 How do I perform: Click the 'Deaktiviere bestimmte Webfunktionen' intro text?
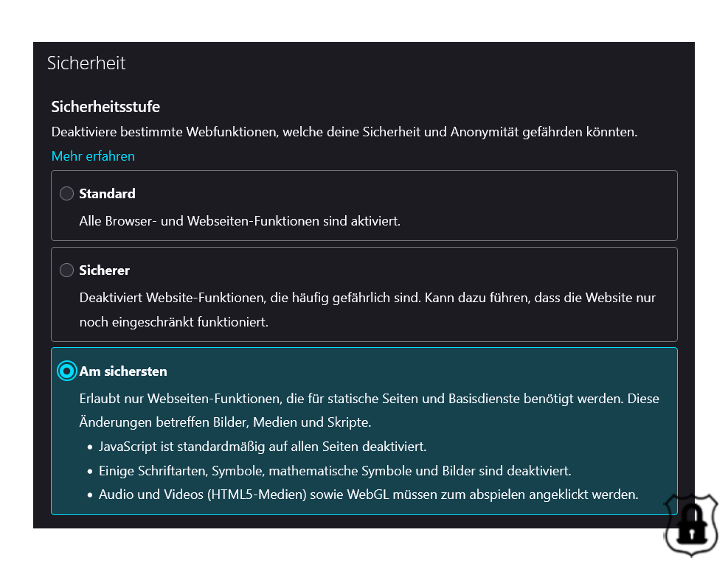[344, 132]
